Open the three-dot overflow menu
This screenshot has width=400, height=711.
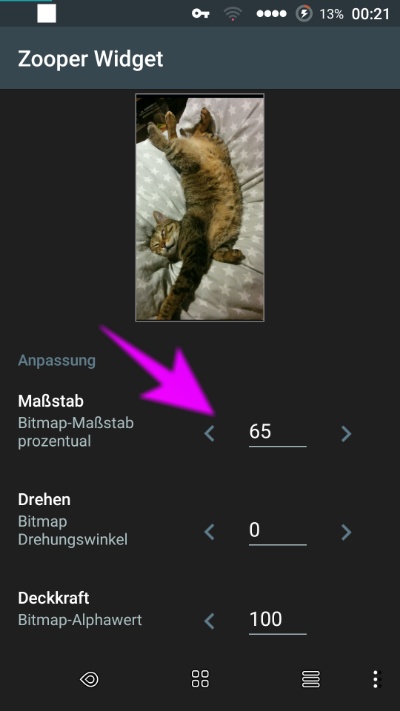[x=376, y=679]
